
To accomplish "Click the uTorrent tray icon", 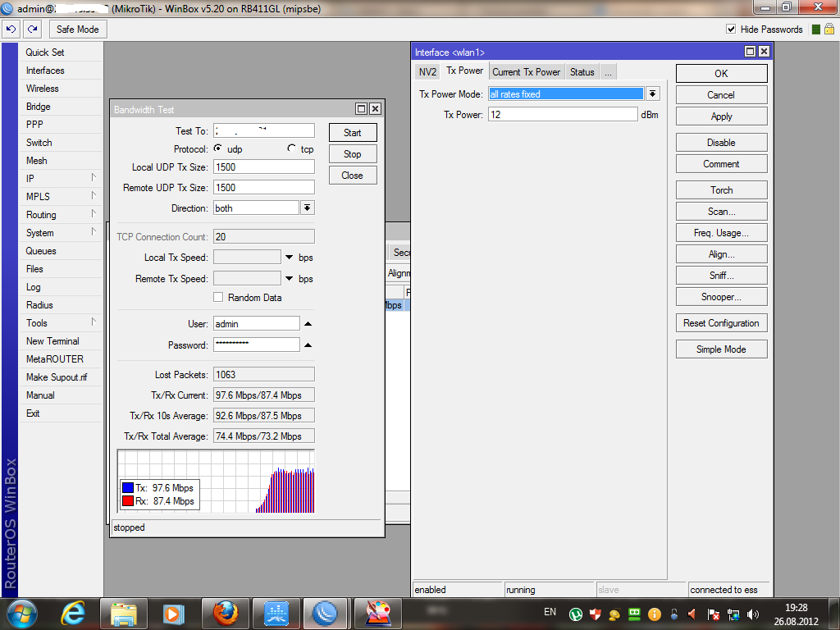I will tap(576, 614).
